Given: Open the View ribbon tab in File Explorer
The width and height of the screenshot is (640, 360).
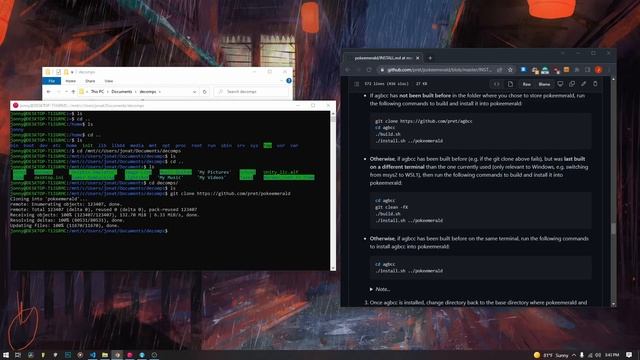Looking at the screenshot, I should pyautogui.click(x=109, y=81).
